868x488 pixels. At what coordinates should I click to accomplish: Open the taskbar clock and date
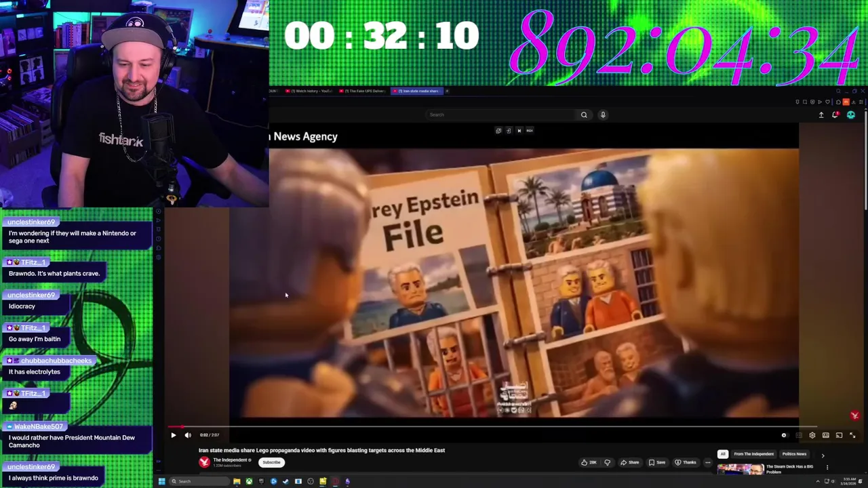click(848, 481)
